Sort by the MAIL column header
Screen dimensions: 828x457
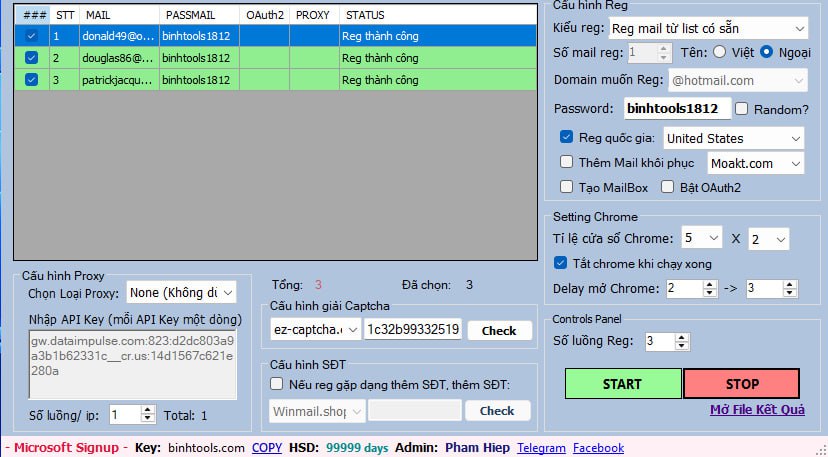coord(119,15)
